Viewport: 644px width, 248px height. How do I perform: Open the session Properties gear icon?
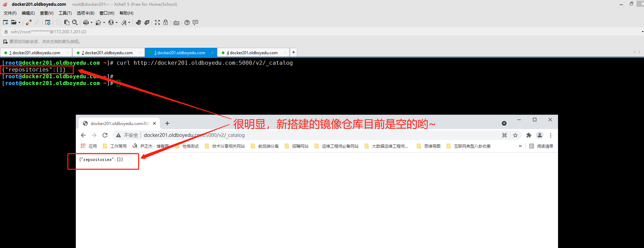point(48,22)
